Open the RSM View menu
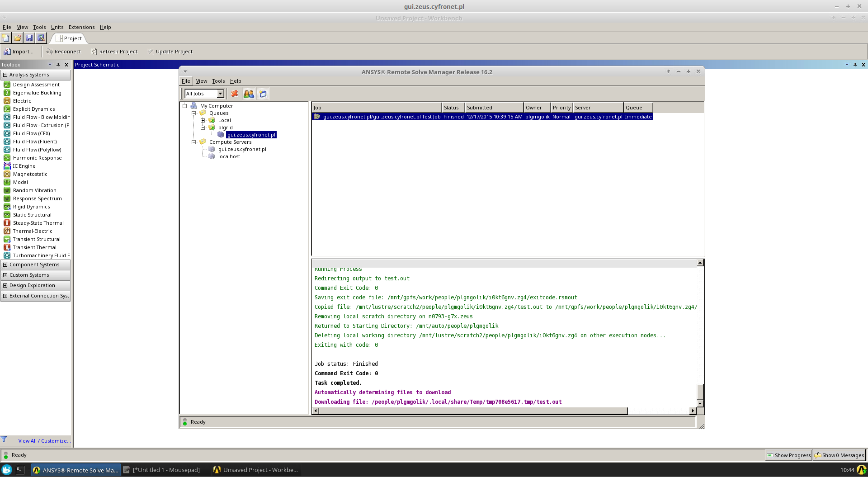Screen dimensions: 868x477 point(201,81)
